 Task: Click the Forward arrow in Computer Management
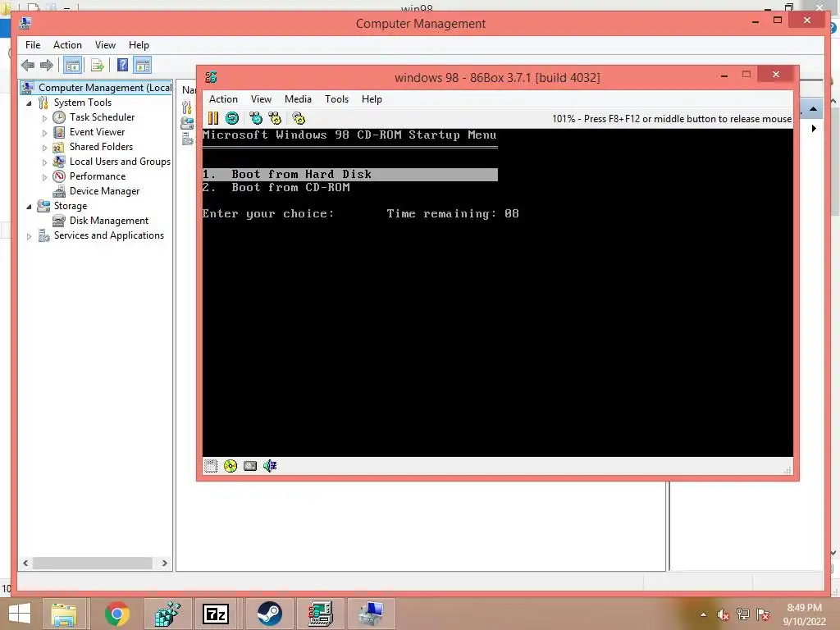[x=47, y=66]
